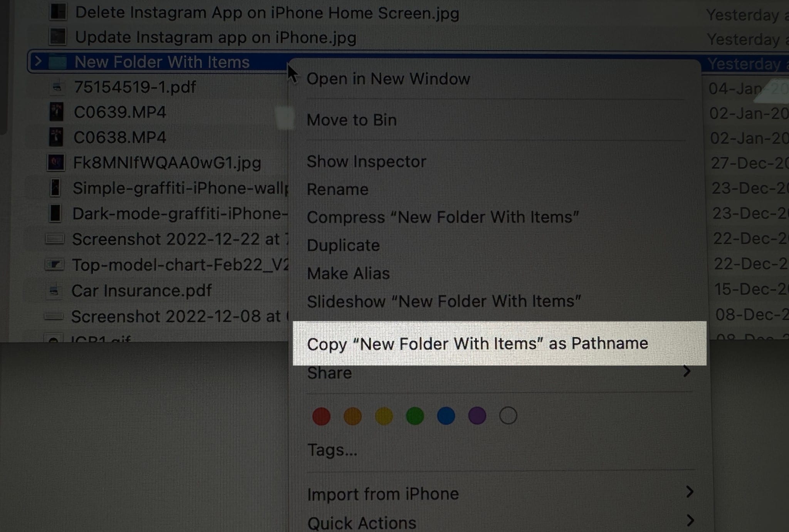This screenshot has width=789, height=532.
Task: Click the 27-Dec date of Fk8MNIfWQAA0wG1.jpg
Action: [x=750, y=163]
